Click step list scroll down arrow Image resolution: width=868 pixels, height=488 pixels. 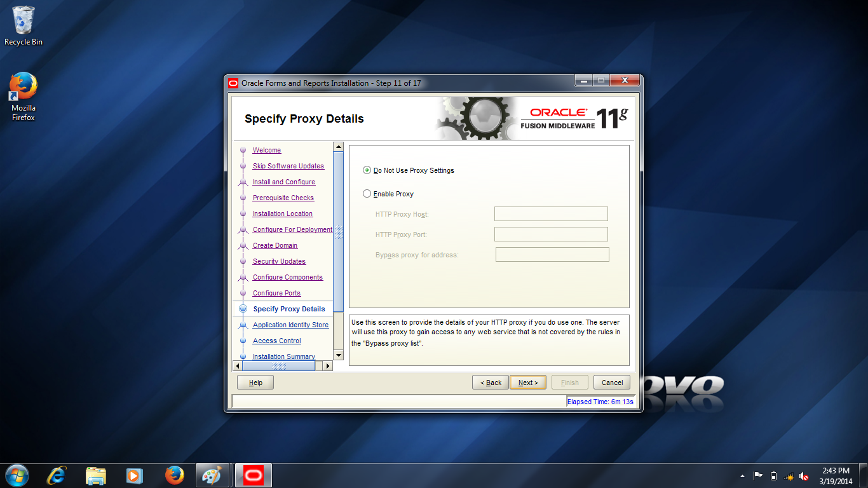pos(338,355)
